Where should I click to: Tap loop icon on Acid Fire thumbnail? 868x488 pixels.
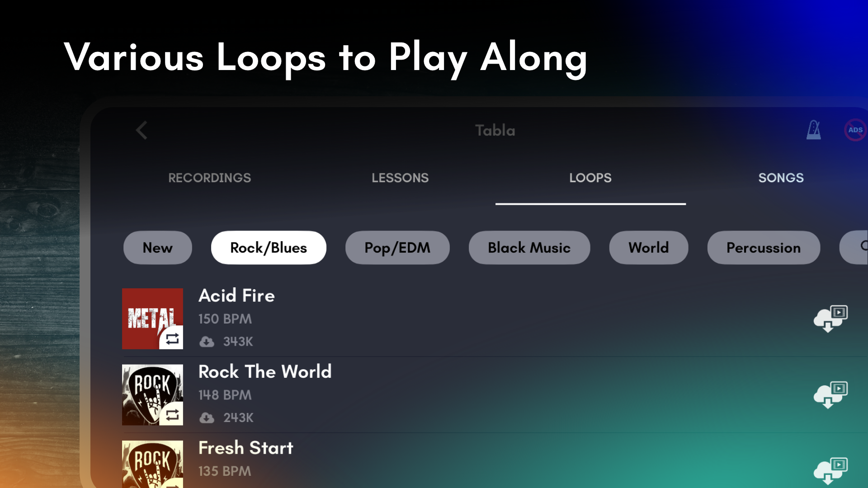(x=172, y=338)
